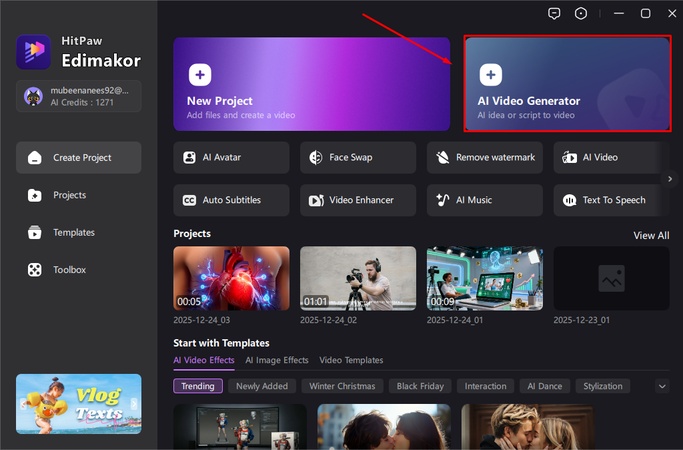683x450 pixels.
Task: Expand the template categories dropdown arrow
Action: coord(661,386)
